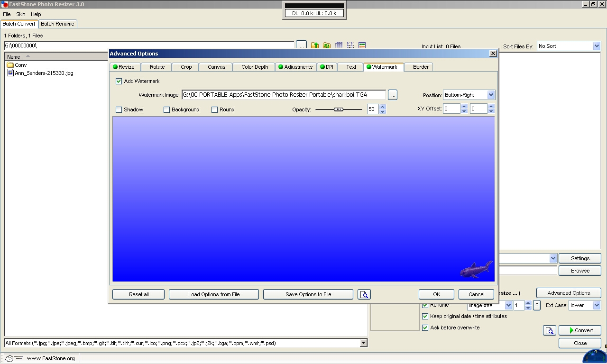Click the go up one folder icon
The image size is (607, 364).
(315, 46)
